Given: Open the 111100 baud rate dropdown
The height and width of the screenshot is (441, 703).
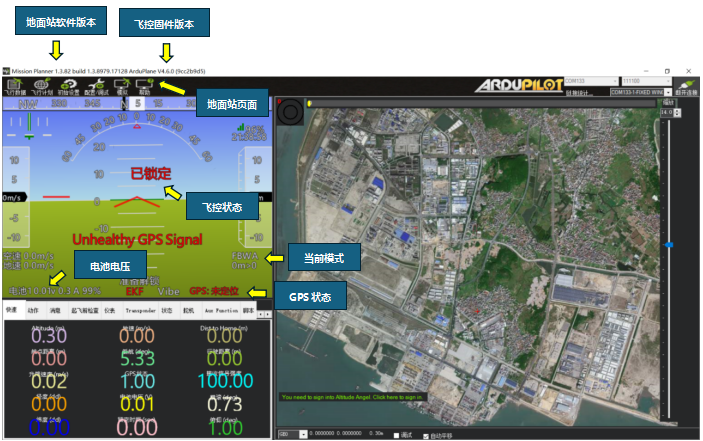Looking at the screenshot, I should pyautogui.click(x=646, y=81).
